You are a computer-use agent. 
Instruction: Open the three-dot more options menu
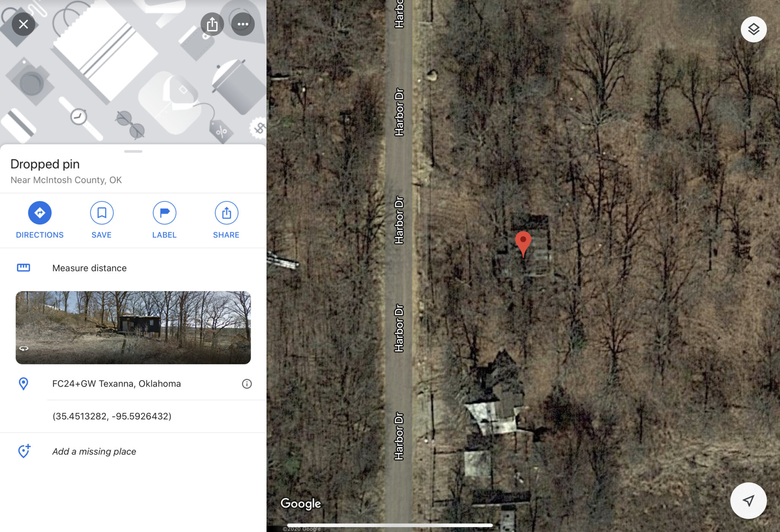pyautogui.click(x=243, y=24)
